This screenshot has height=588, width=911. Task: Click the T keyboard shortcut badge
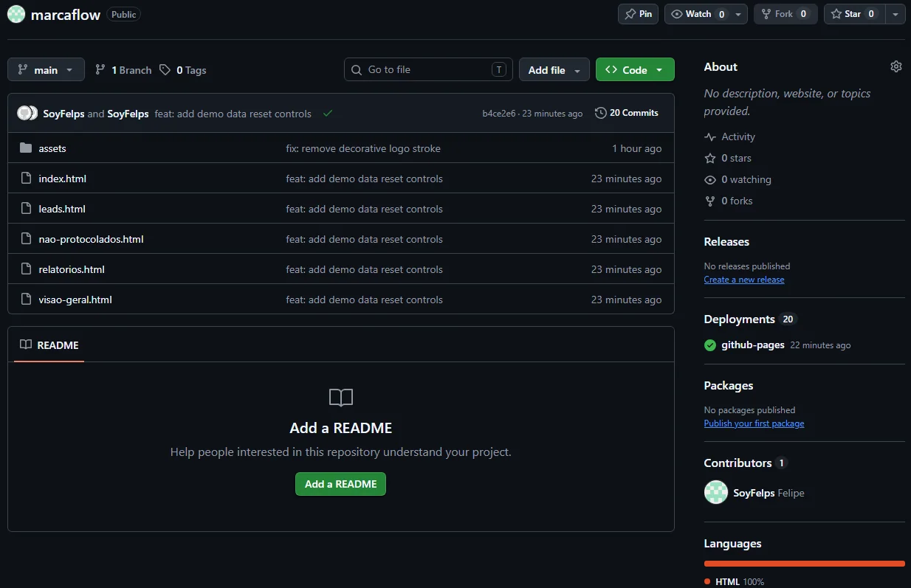pyautogui.click(x=499, y=69)
